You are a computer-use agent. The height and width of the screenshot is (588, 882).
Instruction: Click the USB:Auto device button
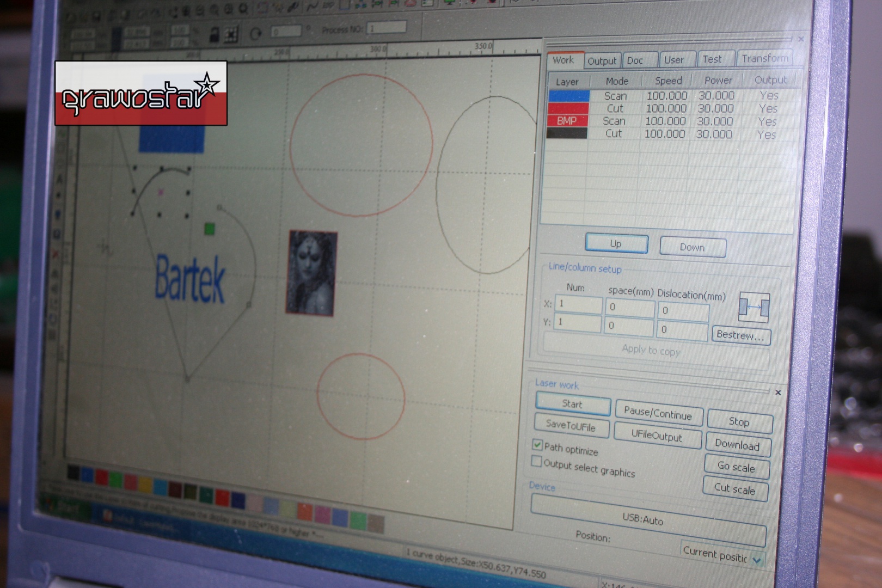648,520
